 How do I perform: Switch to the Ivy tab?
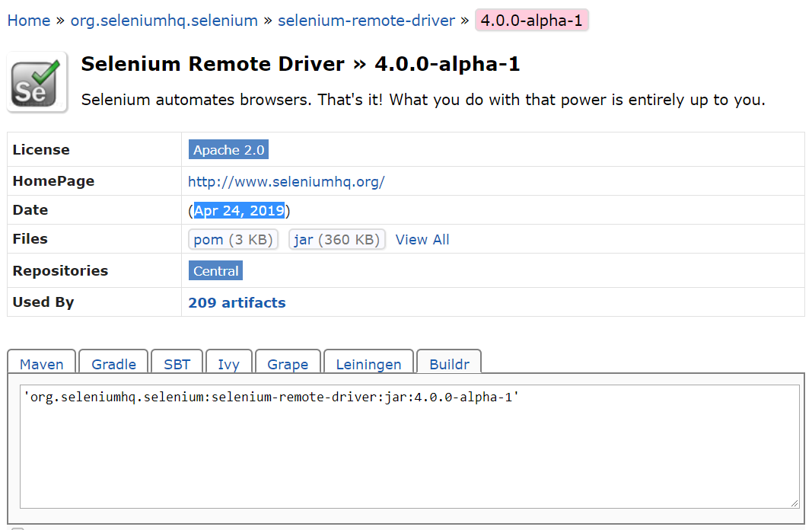pos(228,364)
